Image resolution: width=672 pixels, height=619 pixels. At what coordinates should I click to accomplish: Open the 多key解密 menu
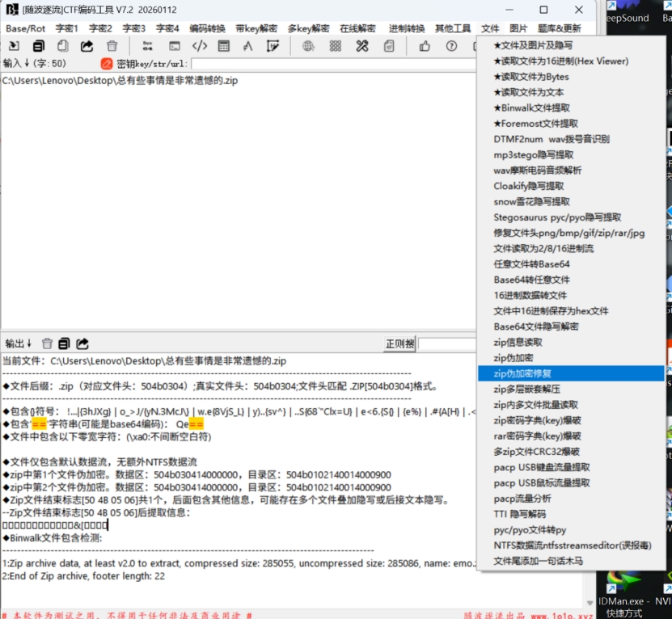click(309, 28)
